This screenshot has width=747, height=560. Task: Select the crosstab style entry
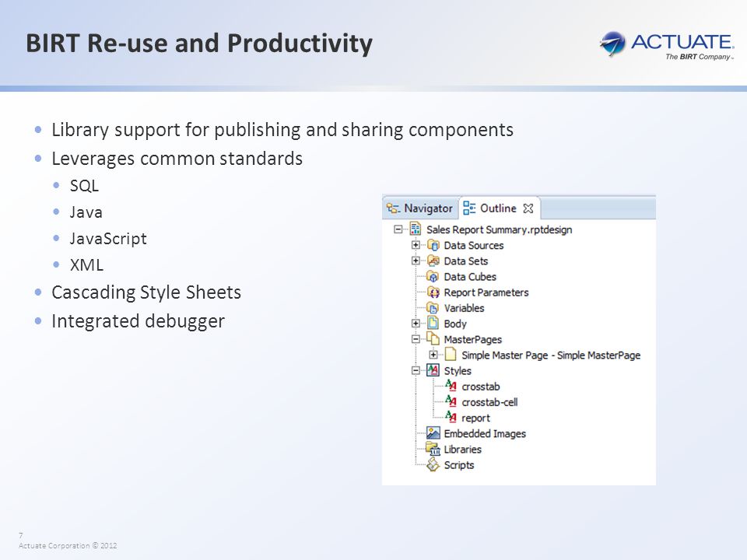coord(481,387)
